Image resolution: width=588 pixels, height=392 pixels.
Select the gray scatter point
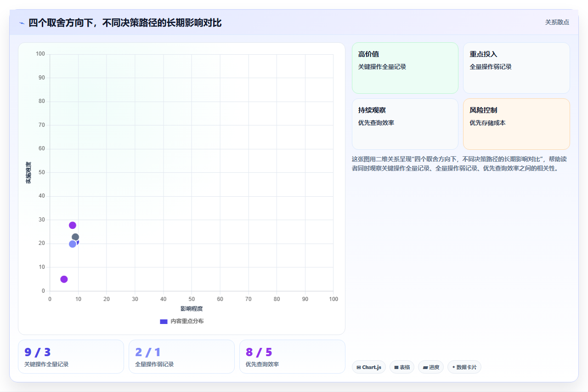75,237
